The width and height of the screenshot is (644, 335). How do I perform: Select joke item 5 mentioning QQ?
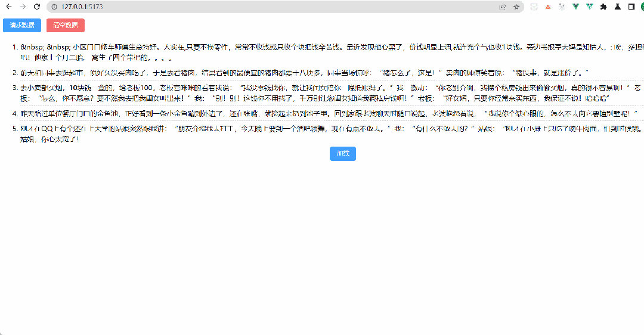332,134
